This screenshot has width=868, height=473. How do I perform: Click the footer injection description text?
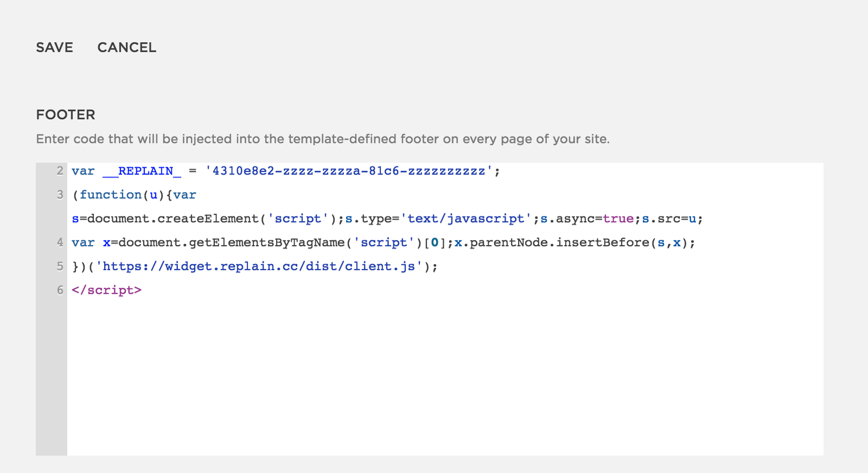click(x=323, y=139)
